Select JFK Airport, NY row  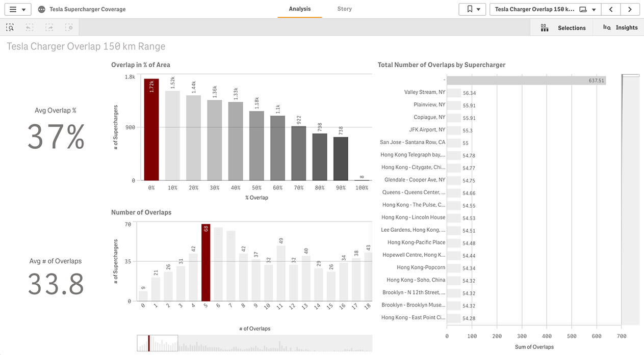[427, 130]
